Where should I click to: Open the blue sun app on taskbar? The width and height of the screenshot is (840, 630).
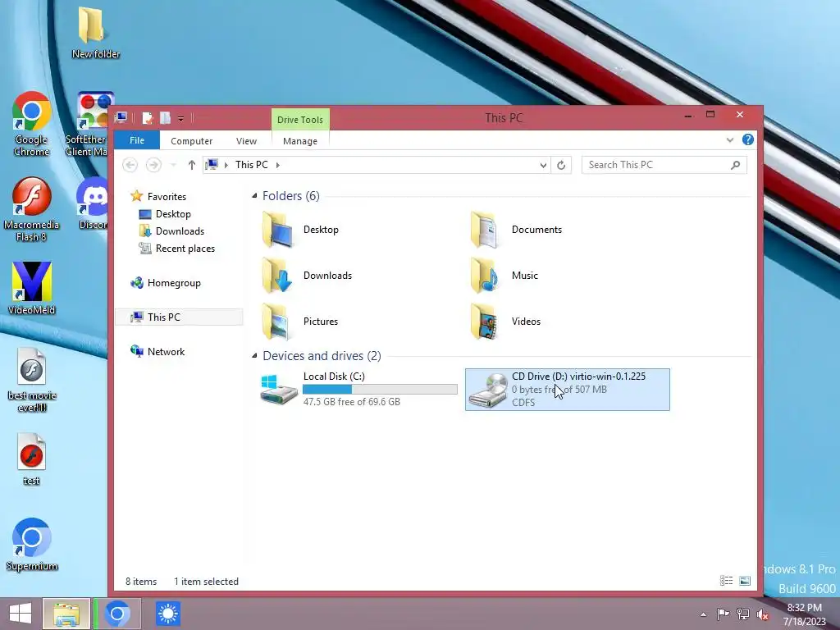click(x=167, y=614)
